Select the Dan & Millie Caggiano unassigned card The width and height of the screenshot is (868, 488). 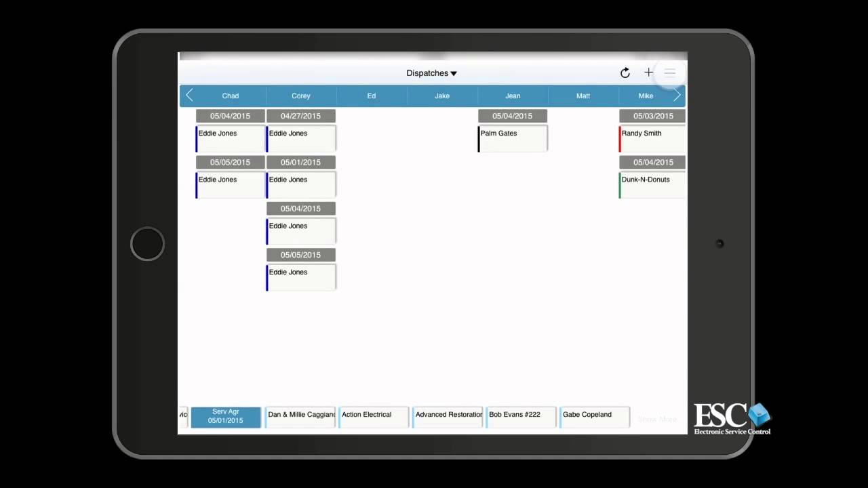click(x=300, y=417)
